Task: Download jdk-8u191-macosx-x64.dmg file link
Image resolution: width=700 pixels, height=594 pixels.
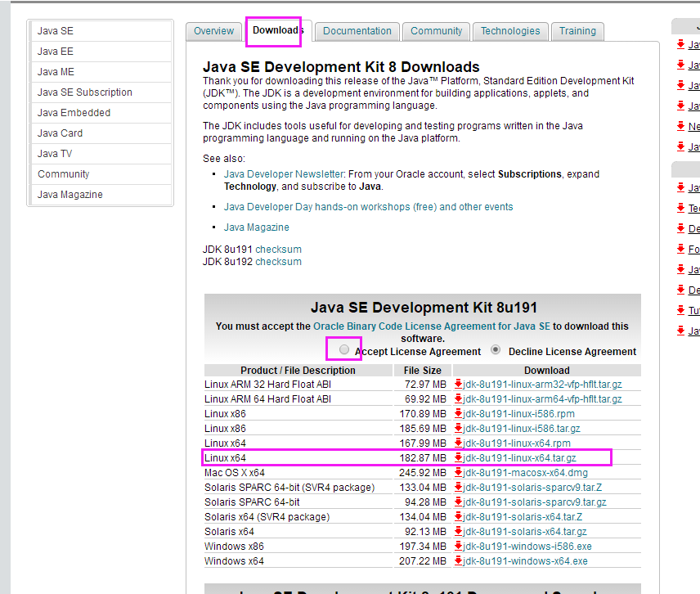Action: [526, 473]
